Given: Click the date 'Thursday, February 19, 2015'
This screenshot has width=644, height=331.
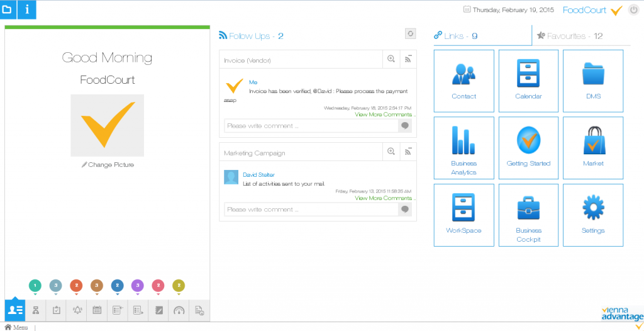Looking at the screenshot, I should pyautogui.click(x=513, y=10).
